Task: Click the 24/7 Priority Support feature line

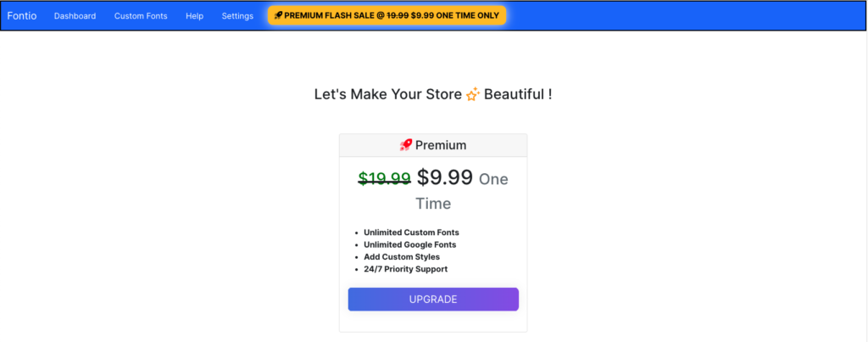Action: 406,269
